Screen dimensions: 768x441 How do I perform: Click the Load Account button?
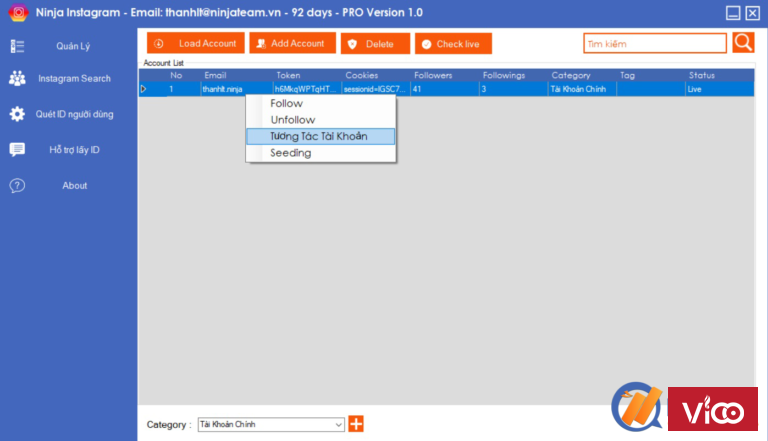[195, 43]
